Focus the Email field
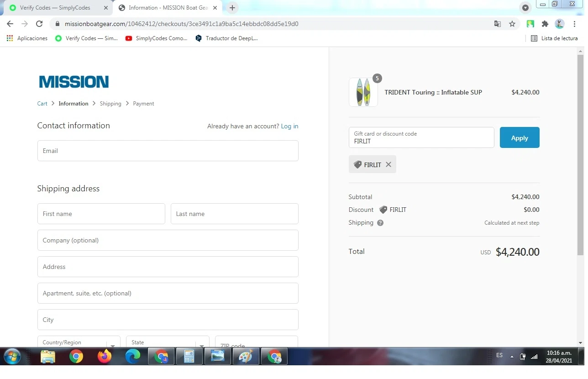Screen dimensions: 588x379 168,151
